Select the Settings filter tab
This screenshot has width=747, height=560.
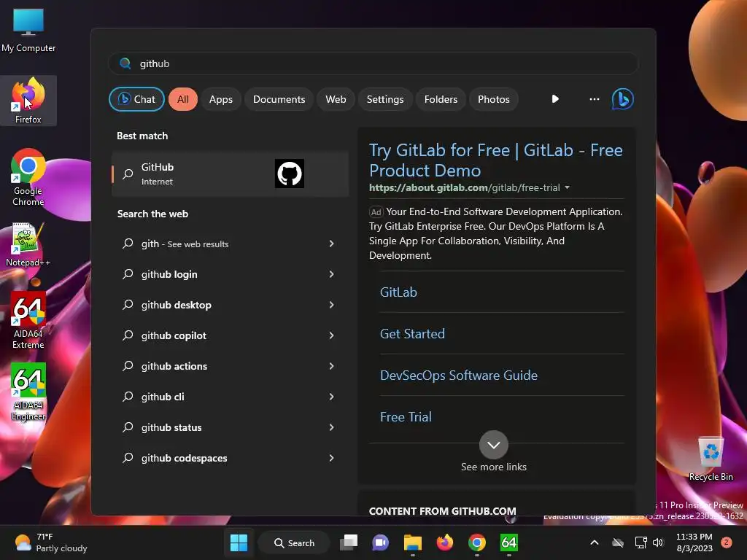pos(385,99)
